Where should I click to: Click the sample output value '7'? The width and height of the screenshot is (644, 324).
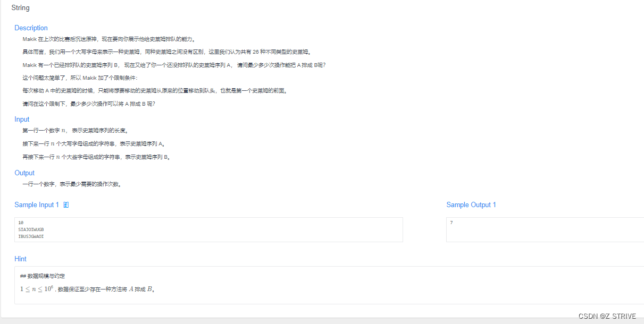point(451,223)
